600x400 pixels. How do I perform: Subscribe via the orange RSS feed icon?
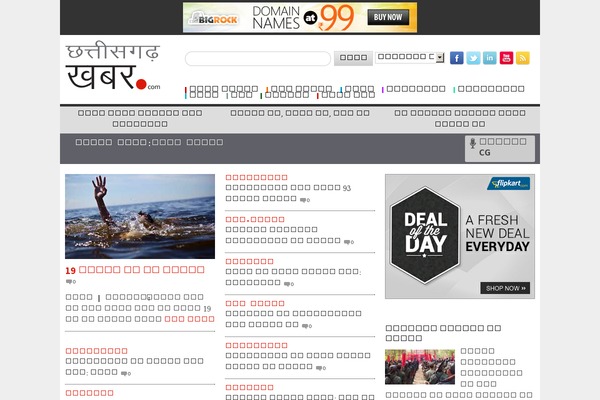pyautogui.click(x=523, y=58)
